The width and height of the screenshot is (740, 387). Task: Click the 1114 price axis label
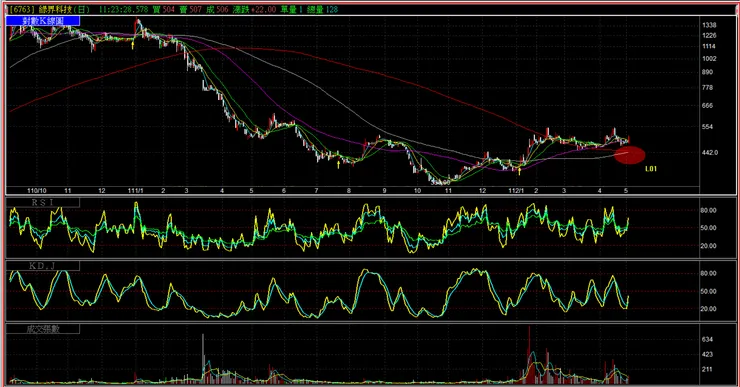pyautogui.click(x=709, y=47)
